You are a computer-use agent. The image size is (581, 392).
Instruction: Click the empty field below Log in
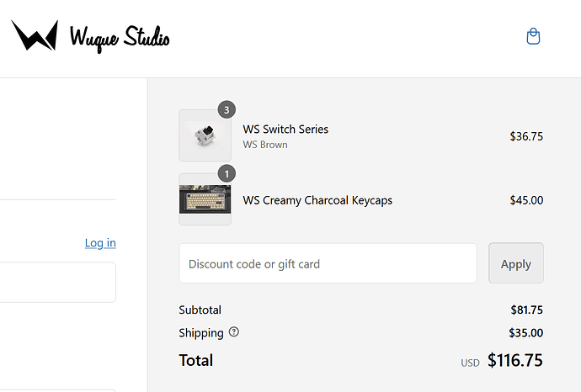(x=57, y=282)
